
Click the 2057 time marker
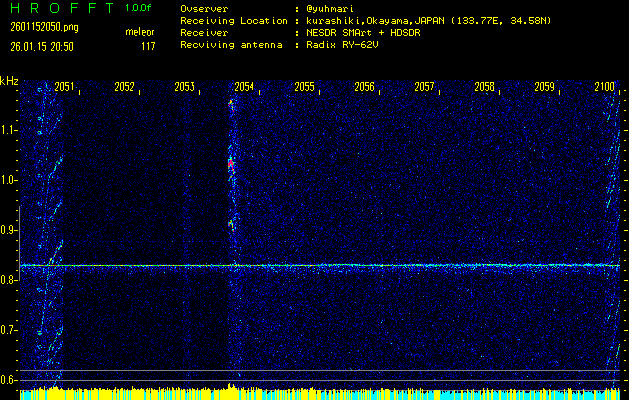click(x=424, y=87)
